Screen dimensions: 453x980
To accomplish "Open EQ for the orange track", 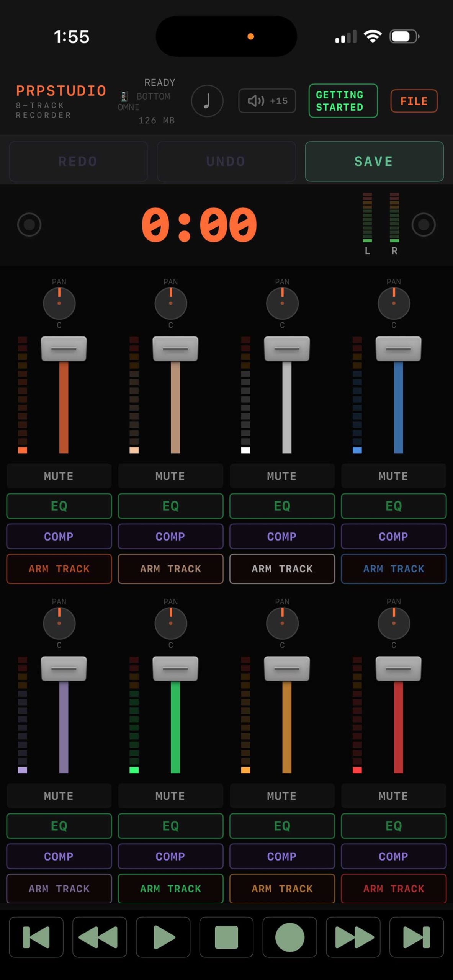I will click(x=59, y=506).
